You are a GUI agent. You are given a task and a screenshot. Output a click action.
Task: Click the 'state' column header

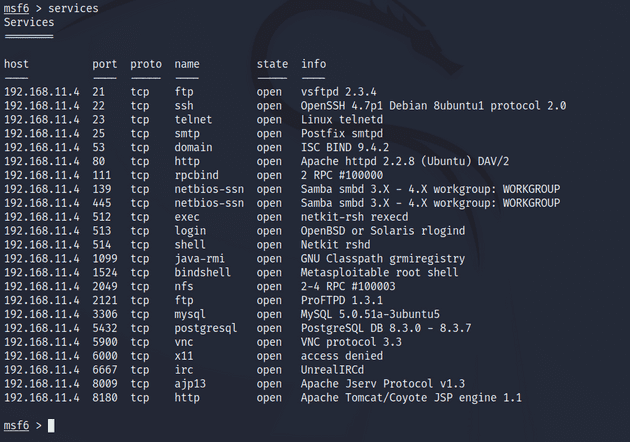coord(272,64)
